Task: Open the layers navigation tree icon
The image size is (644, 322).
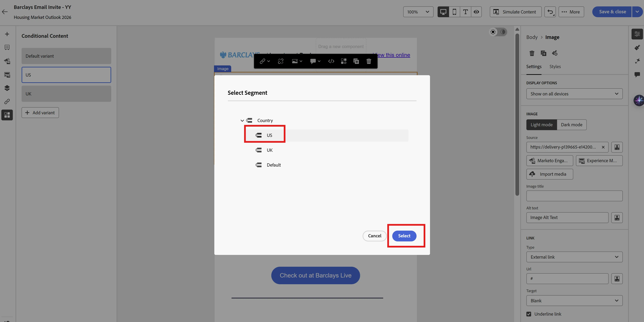Action: (x=7, y=88)
